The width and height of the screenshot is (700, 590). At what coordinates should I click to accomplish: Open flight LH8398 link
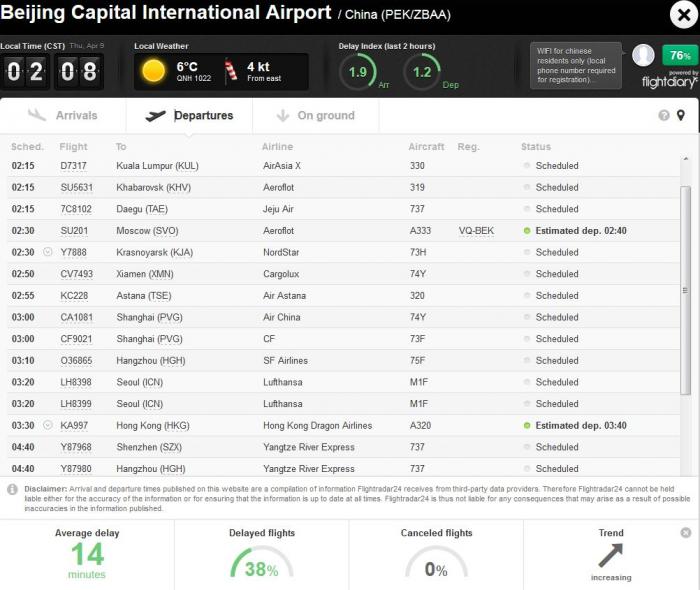(76, 382)
